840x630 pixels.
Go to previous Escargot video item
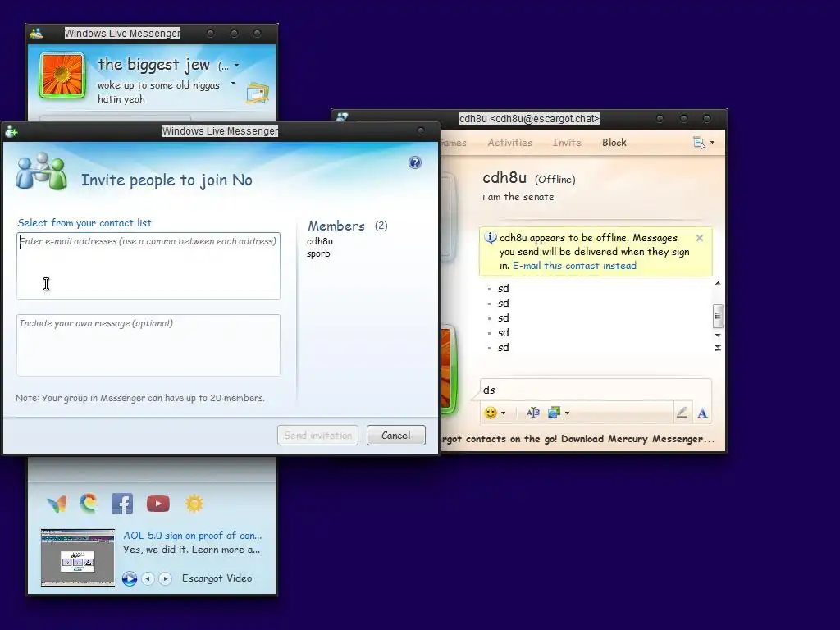tap(148, 578)
